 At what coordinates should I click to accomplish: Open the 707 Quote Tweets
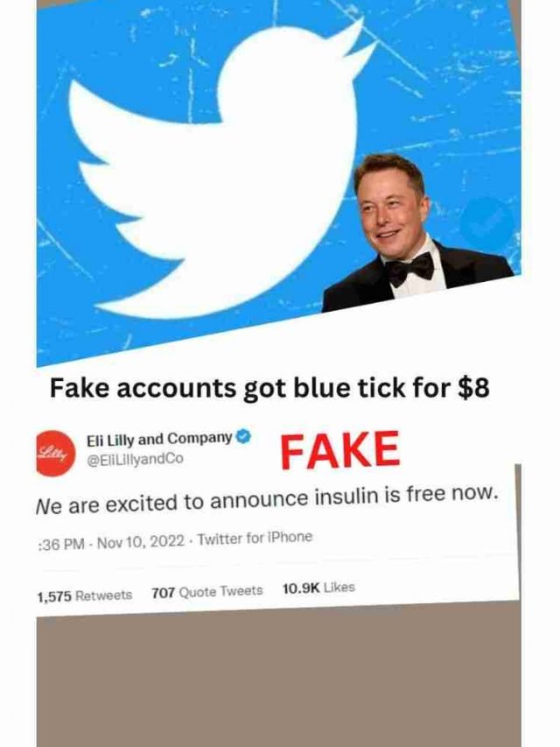(207, 592)
